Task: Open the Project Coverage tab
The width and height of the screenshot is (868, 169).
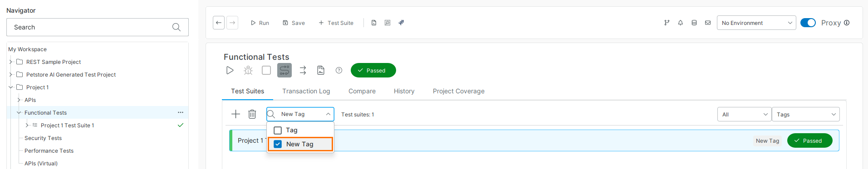Action: point(459,91)
